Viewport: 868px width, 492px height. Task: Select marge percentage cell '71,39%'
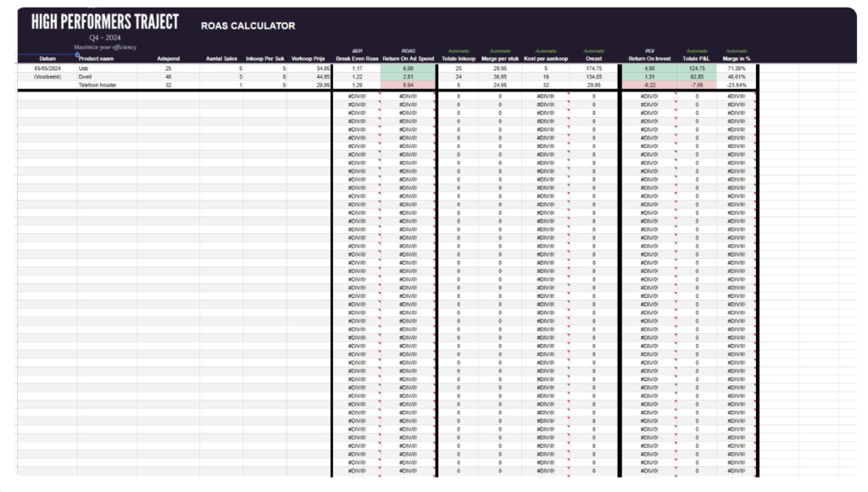737,69
